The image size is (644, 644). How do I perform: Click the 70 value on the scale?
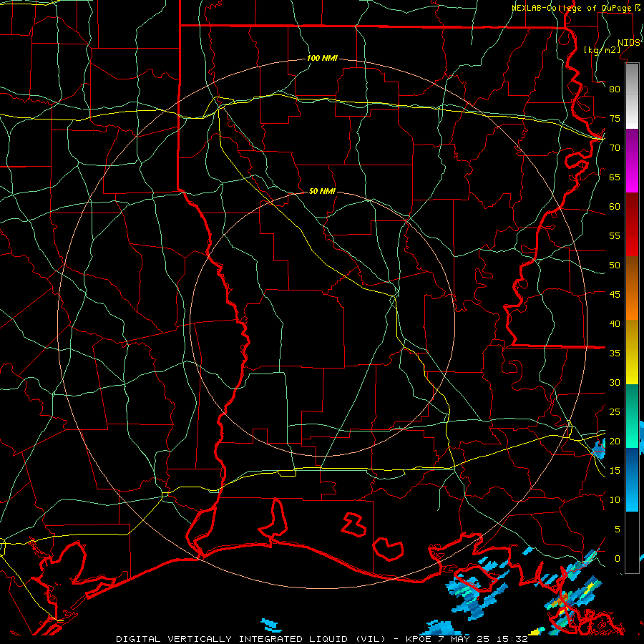615,148
